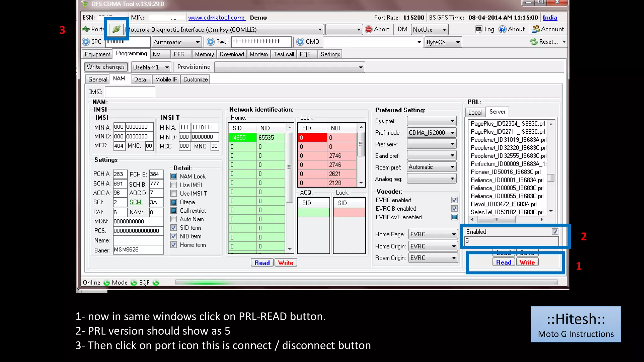Select Reliance_ID00001_IS683A.prl in PRL list
The image size is (644, 362).
[x=507, y=180]
